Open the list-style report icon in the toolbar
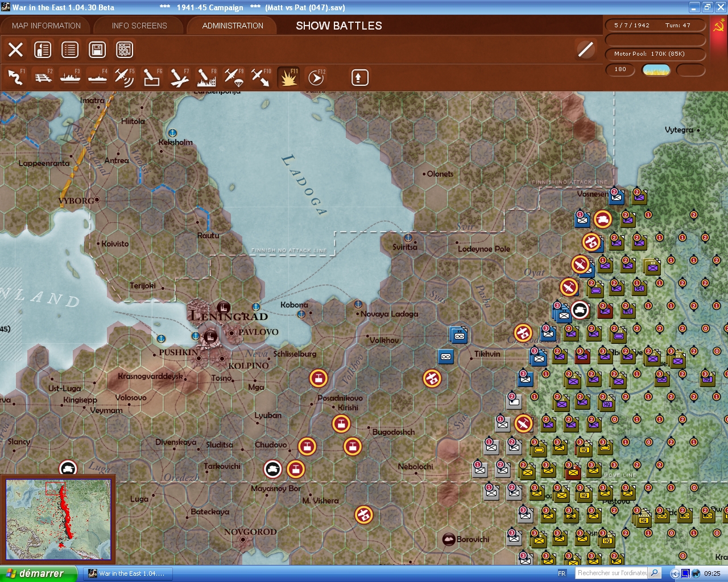Image resolution: width=728 pixels, height=582 pixels. (70, 50)
